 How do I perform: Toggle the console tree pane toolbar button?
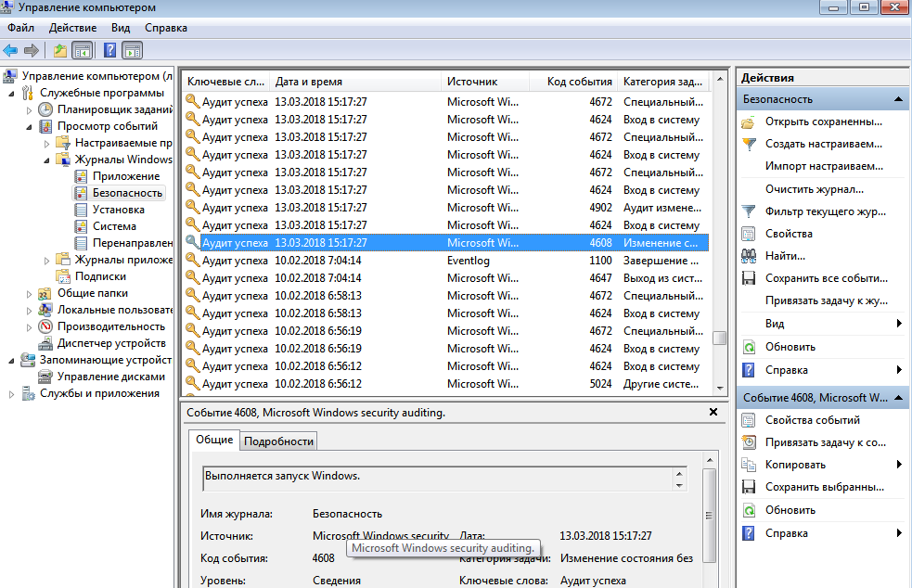[x=83, y=50]
